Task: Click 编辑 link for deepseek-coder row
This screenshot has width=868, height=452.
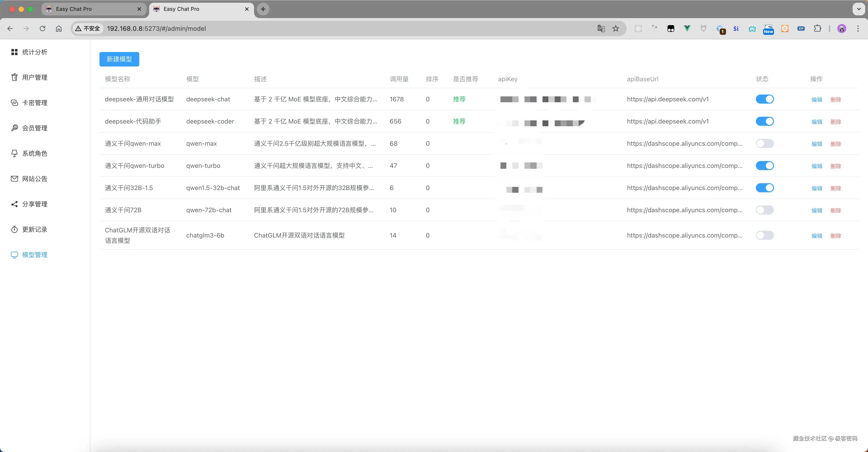Action: (816, 121)
